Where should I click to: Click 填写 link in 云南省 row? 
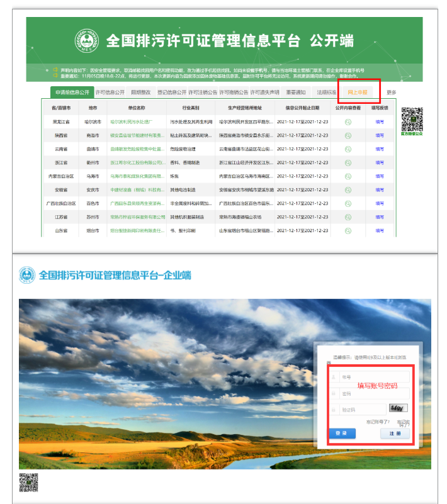click(x=380, y=149)
